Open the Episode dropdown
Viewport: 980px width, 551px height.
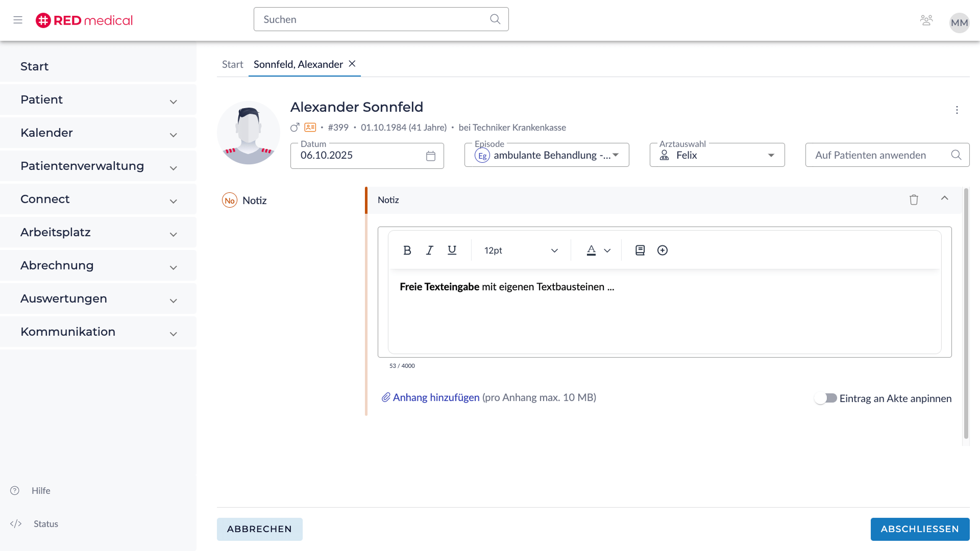pyautogui.click(x=546, y=155)
